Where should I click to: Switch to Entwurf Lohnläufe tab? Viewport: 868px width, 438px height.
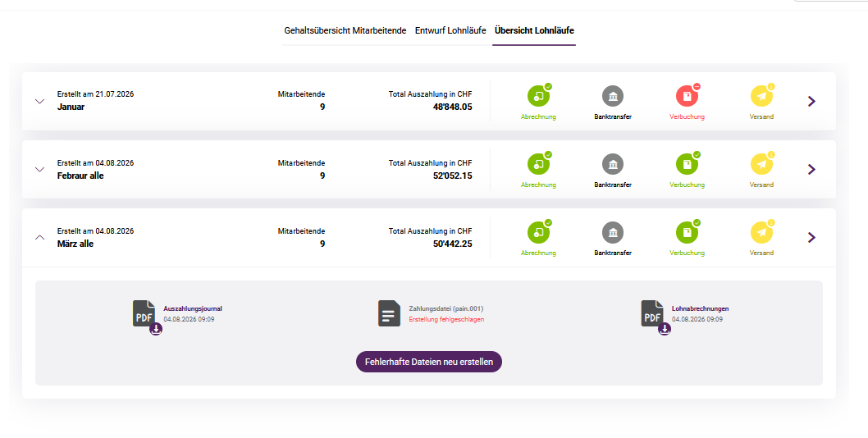450,30
